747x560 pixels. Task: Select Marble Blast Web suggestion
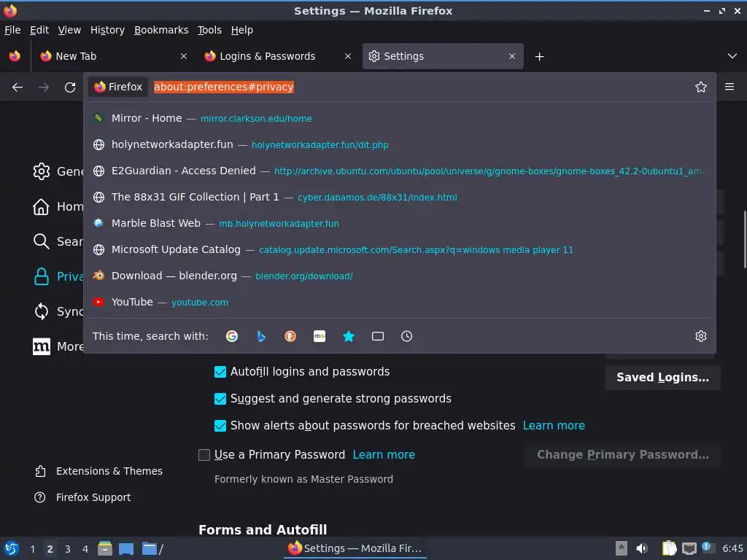pos(400,223)
